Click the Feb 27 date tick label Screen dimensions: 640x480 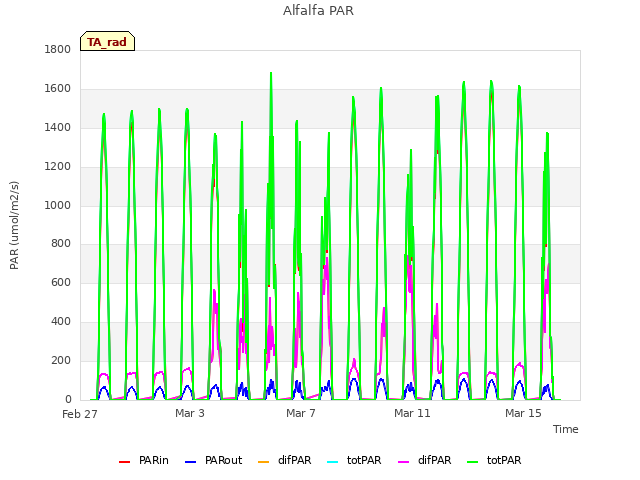(80, 414)
